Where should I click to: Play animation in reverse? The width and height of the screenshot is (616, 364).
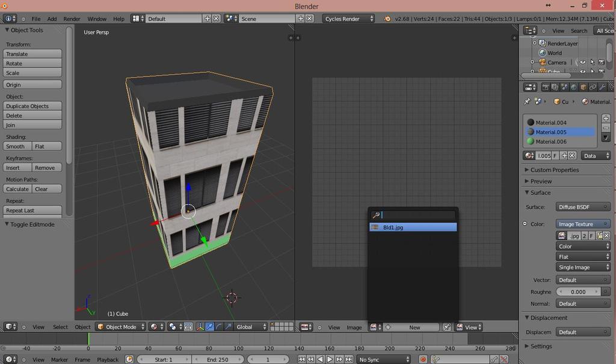tap(320, 359)
